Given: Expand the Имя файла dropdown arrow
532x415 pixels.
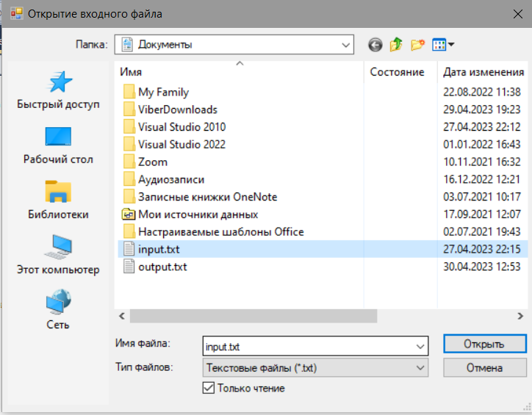Looking at the screenshot, I should point(420,347).
